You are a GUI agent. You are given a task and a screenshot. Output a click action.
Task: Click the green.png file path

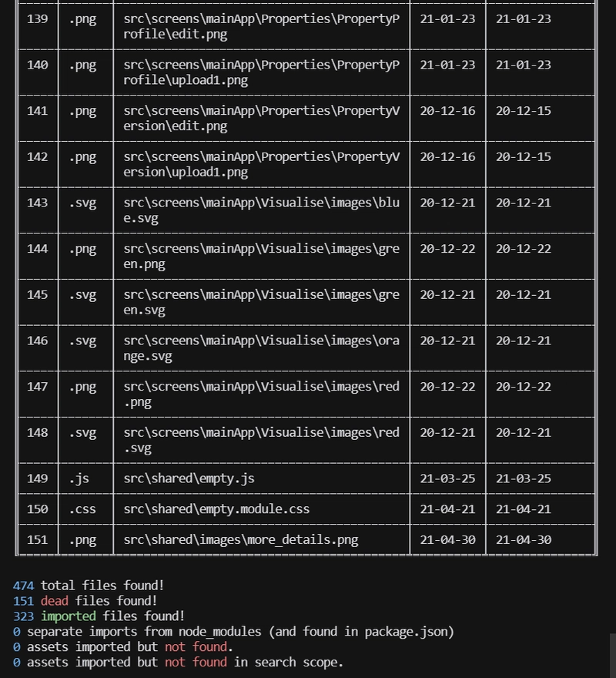tap(262, 257)
